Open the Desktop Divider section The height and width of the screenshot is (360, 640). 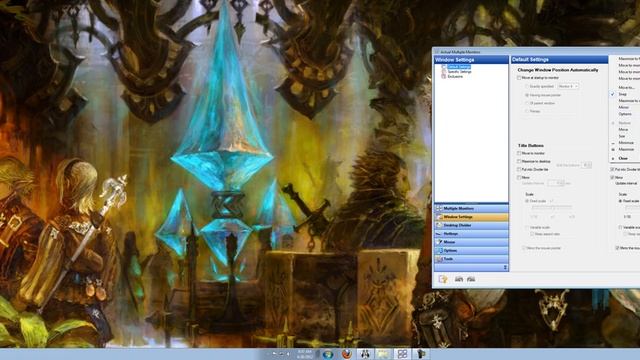click(471, 225)
